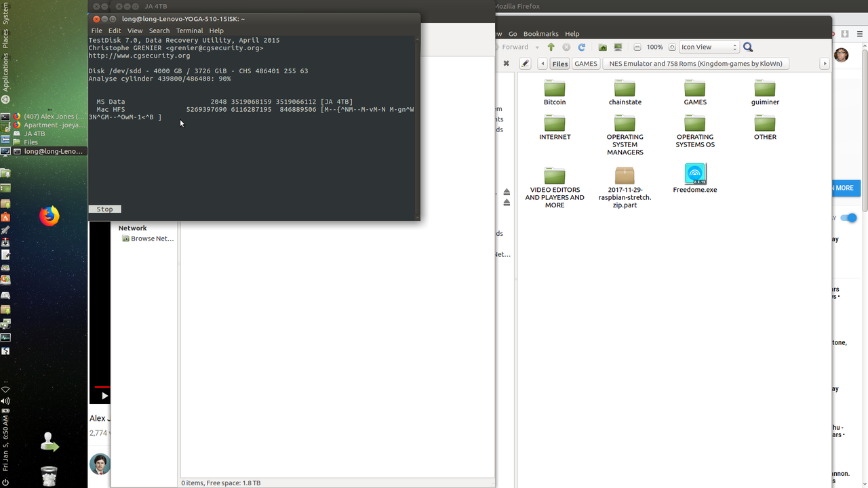Open the System menu in panel
This screenshot has width=868, height=488.
[x=5, y=15]
